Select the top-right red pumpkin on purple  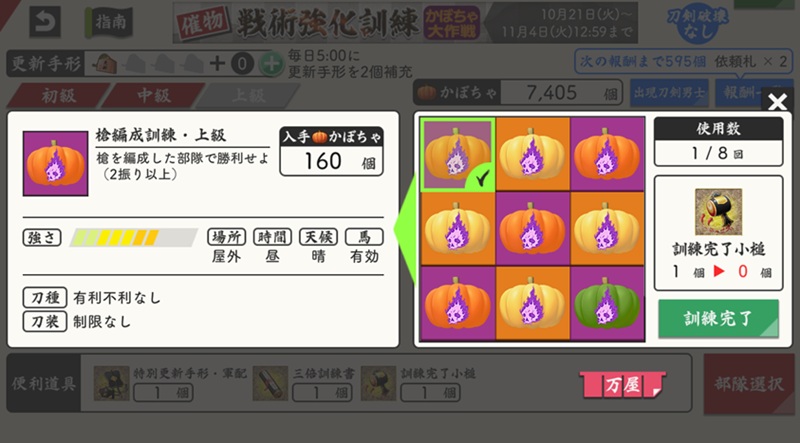click(607, 155)
